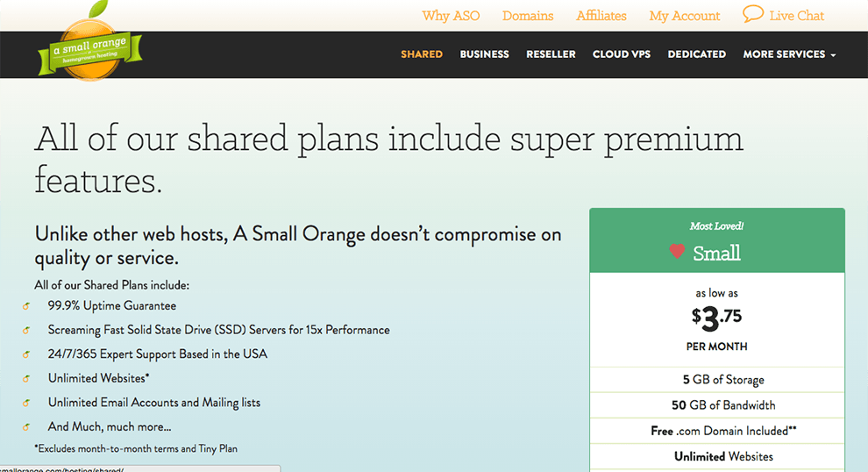Click the as low as label
Screen dimensions: 868x472
pos(717,293)
